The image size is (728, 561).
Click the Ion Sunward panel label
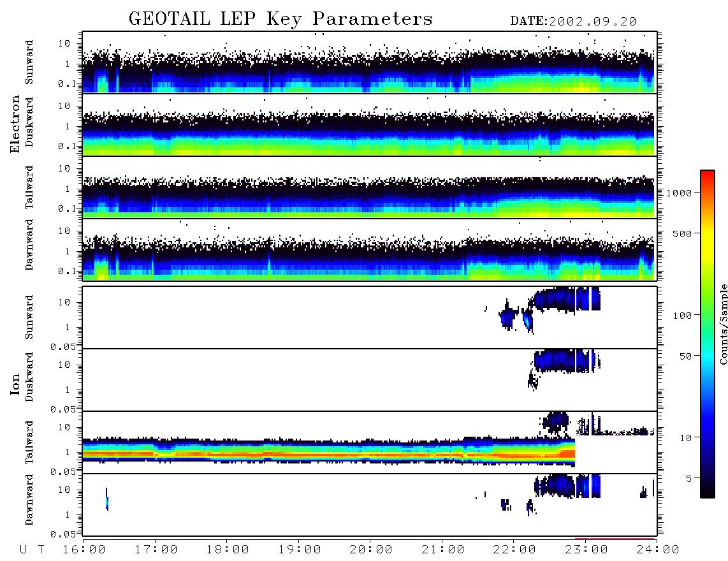29,317
